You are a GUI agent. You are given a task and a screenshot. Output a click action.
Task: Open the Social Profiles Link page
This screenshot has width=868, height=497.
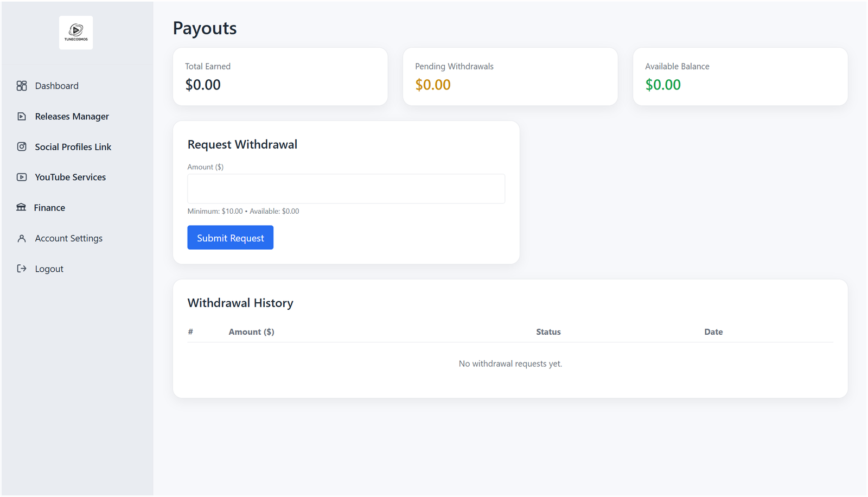(73, 146)
